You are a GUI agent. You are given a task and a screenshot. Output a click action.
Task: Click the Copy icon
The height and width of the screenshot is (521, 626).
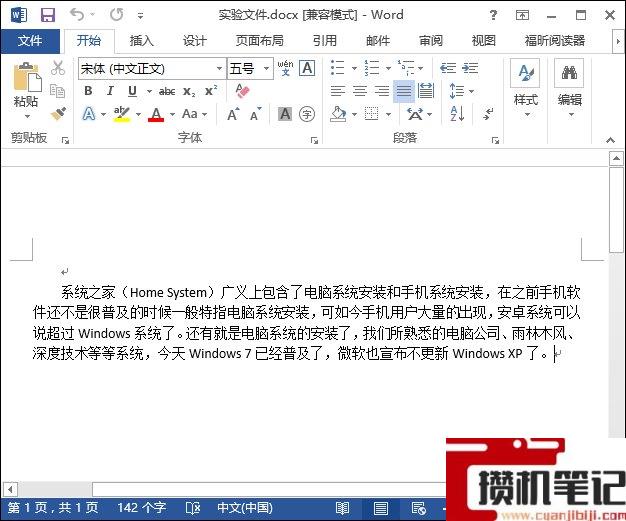(x=57, y=91)
